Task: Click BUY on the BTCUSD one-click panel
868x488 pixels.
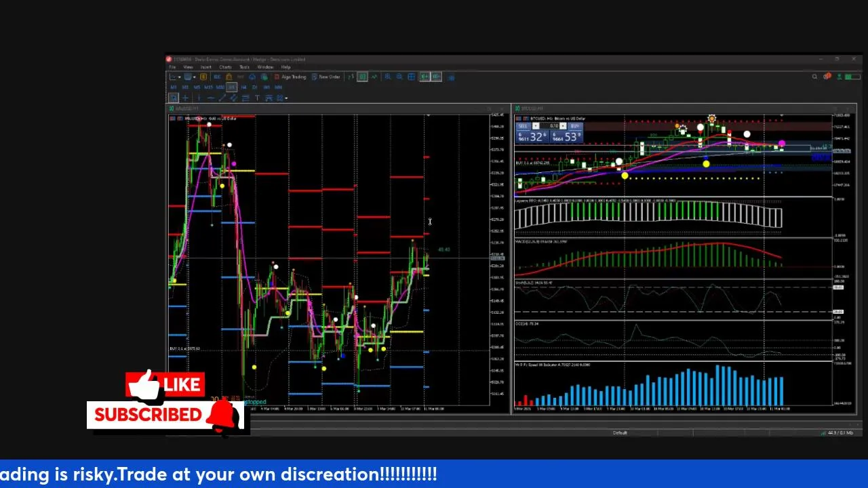Action: click(x=576, y=126)
